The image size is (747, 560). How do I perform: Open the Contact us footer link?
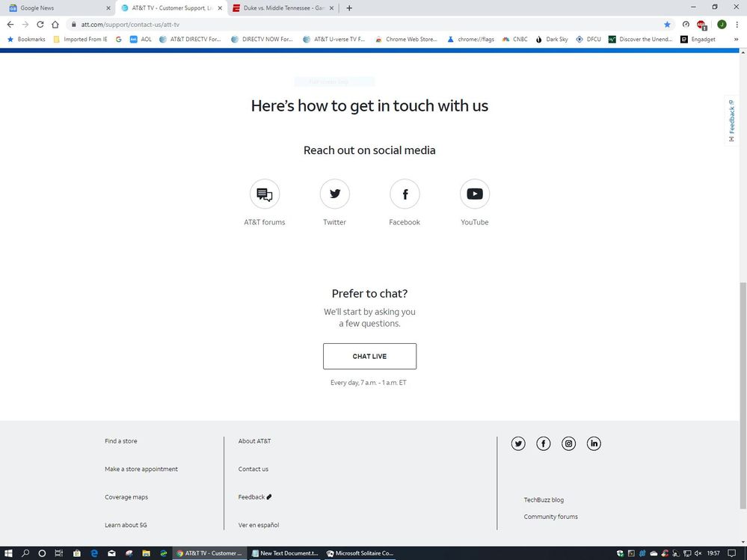point(253,469)
